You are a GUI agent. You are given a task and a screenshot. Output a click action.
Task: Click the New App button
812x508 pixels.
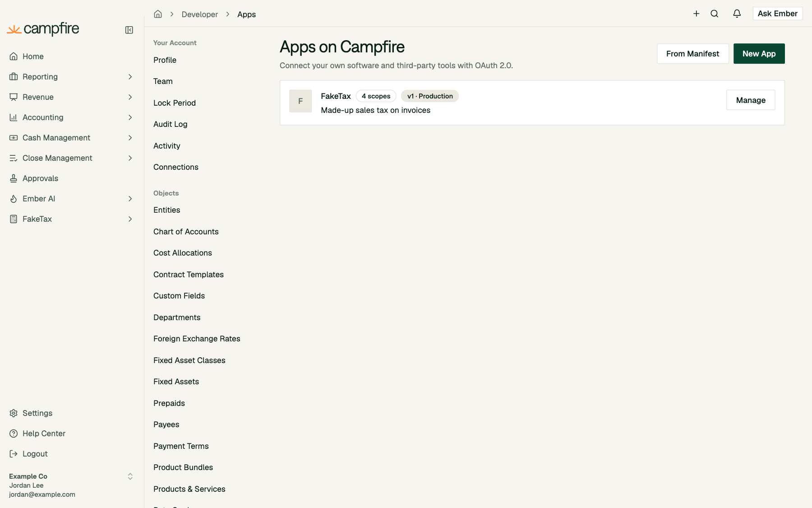[759, 54]
